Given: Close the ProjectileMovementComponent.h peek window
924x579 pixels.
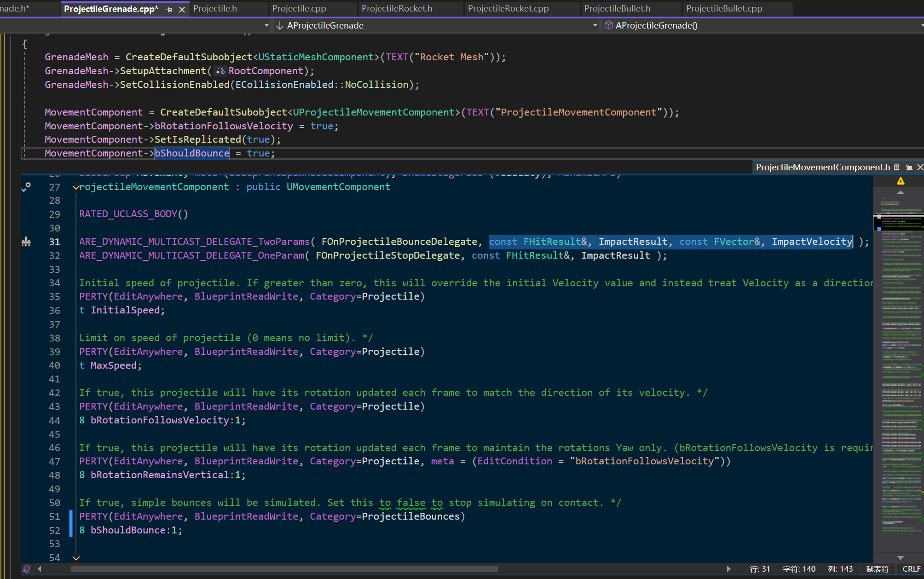Looking at the screenshot, I should coord(920,167).
